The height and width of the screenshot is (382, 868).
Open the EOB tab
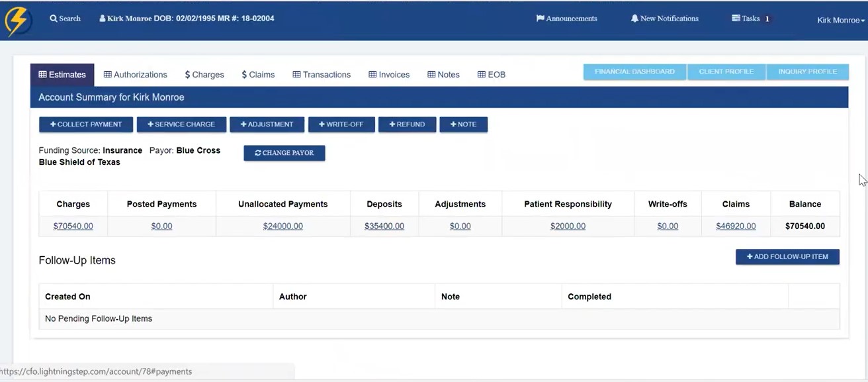492,75
